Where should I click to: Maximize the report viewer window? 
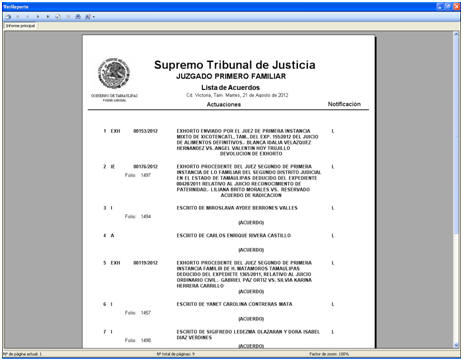click(448, 6)
